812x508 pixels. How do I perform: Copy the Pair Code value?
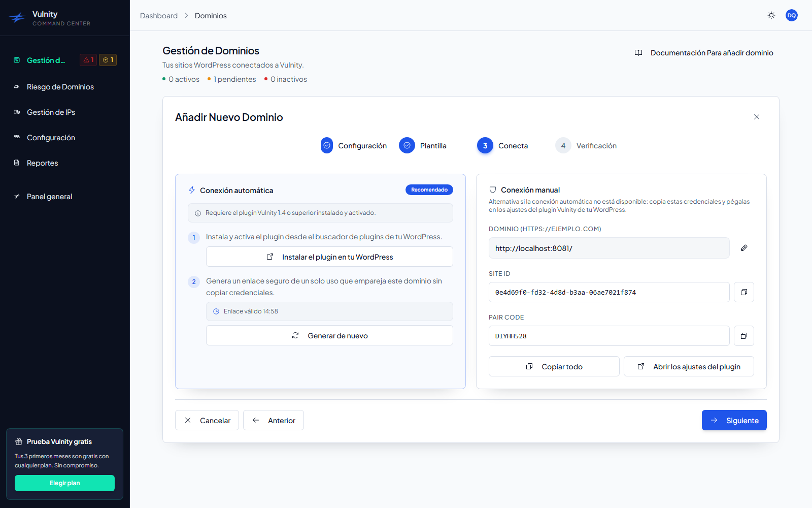pos(744,336)
